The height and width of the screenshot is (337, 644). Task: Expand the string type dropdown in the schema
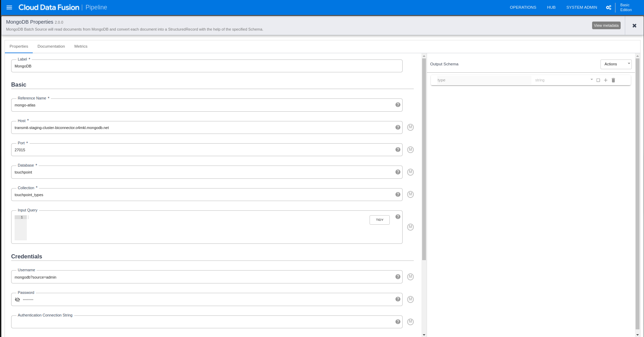point(591,80)
